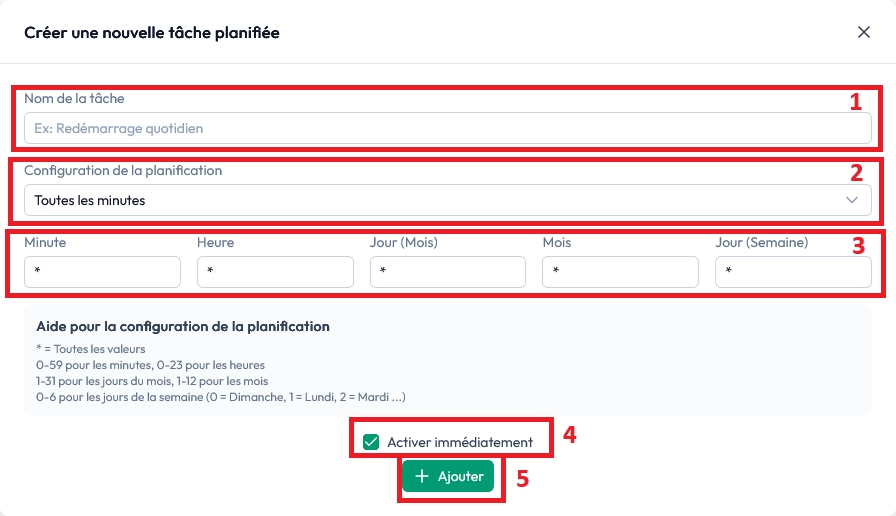This screenshot has height=516, width=896.
Task: Click the 'Créer une nouvelle tâche planifiée' title
Action: 152,33
